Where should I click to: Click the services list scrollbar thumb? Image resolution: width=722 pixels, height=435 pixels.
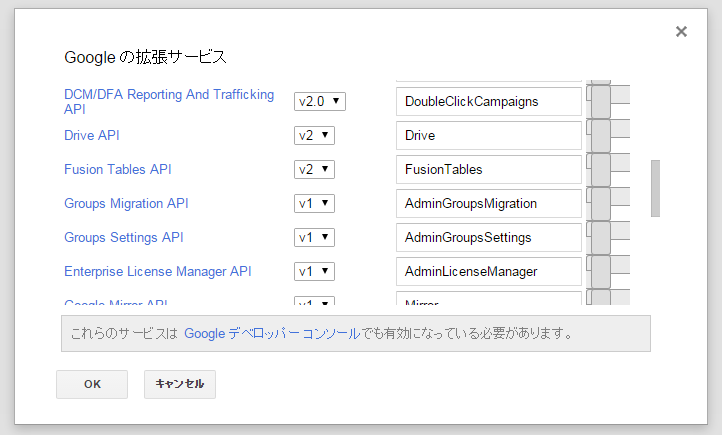(655, 188)
